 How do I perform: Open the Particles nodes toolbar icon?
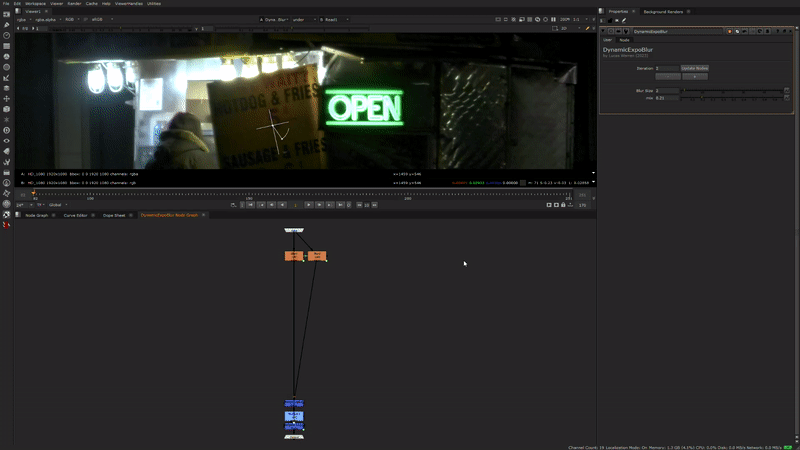(6, 119)
